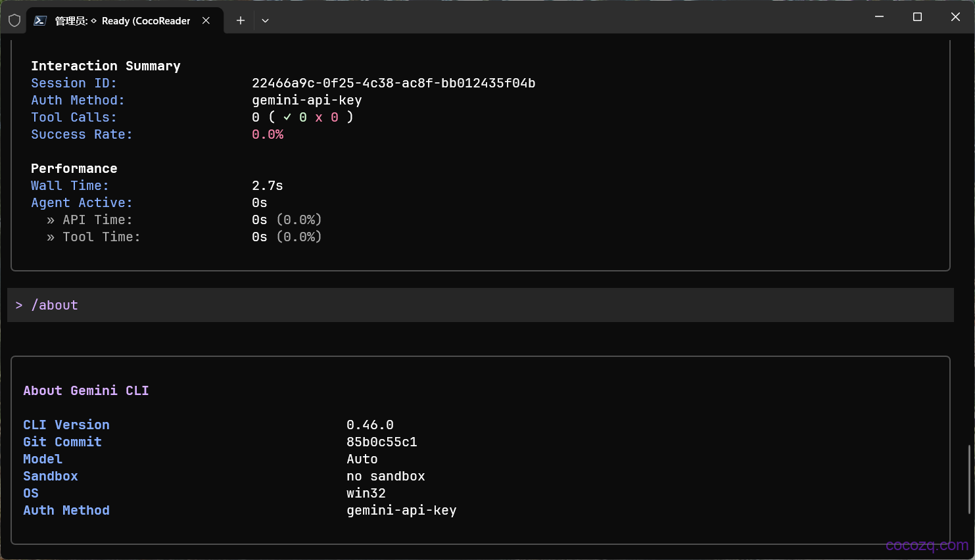Viewport: 975px width, 560px height.
Task: Click the terminal scrollbar thumb
Action: pos(970,480)
